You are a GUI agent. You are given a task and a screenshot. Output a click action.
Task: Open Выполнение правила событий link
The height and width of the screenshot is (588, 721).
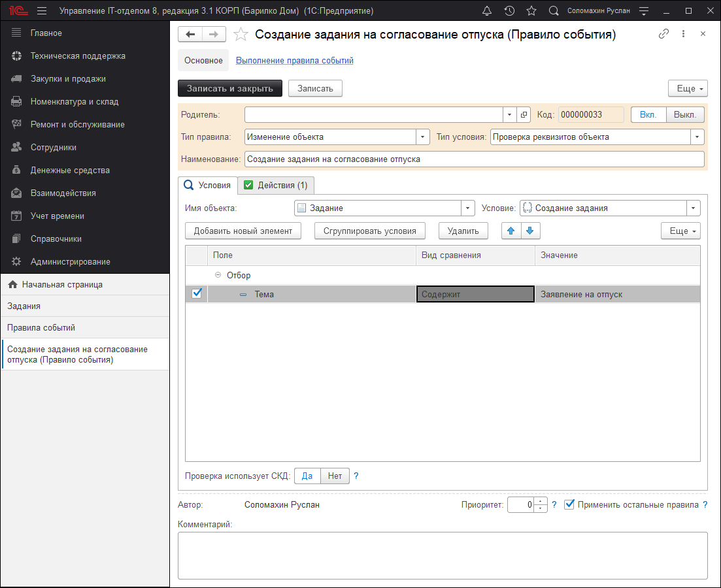tap(294, 61)
